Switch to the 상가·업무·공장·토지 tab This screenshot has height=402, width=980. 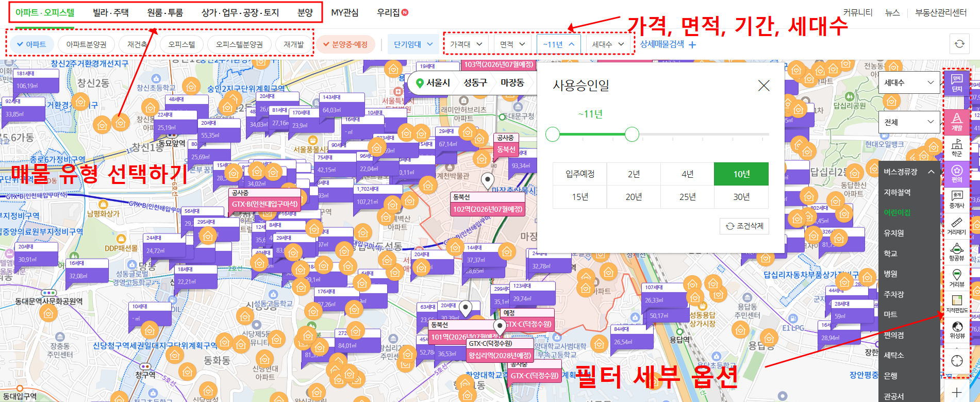tap(240, 12)
